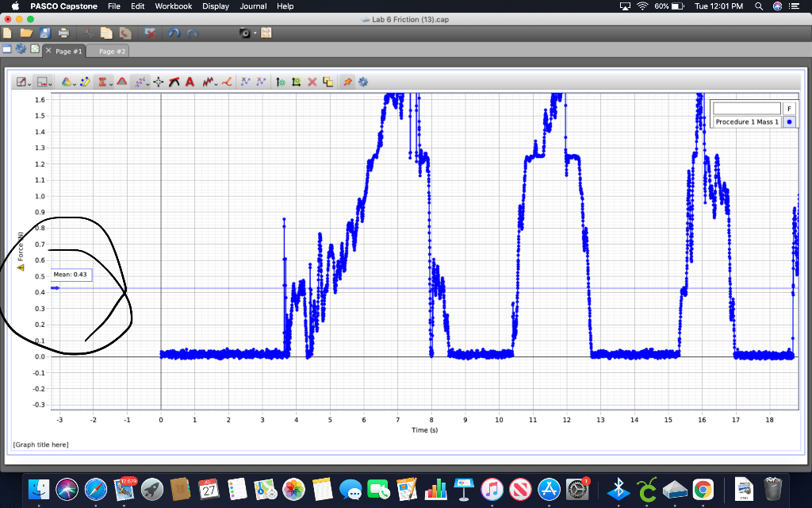The width and height of the screenshot is (812, 508).
Task: Click the Paste icon in main toolbar
Action: (x=125, y=33)
